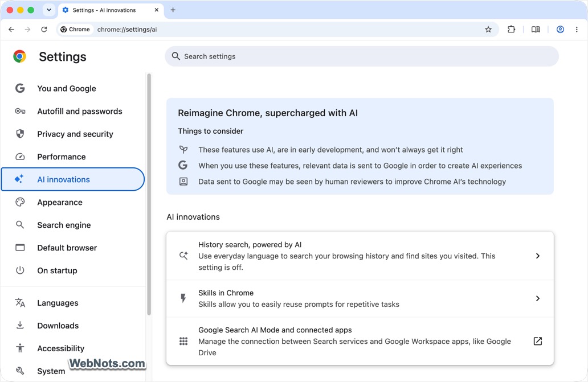Click the wrench System icon
This screenshot has height=382, width=588.
click(x=20, y=371)
